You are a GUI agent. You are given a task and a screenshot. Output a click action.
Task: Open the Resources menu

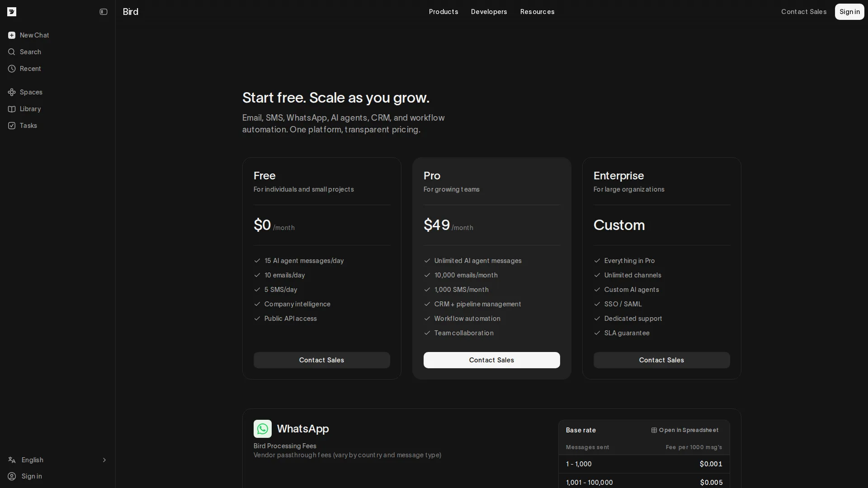pyautogui.click(x=537, y=12)
